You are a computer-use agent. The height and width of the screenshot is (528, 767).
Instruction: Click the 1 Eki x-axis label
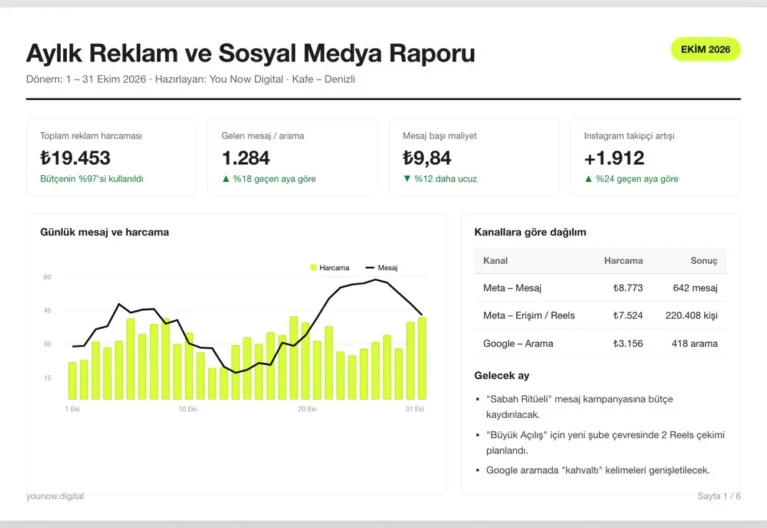pyautogui.click(x=72, y=409)
